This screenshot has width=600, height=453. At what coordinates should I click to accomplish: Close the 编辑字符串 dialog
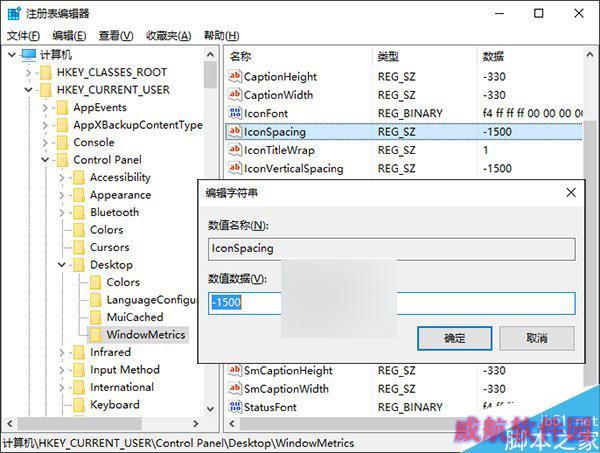click(571, 192)
